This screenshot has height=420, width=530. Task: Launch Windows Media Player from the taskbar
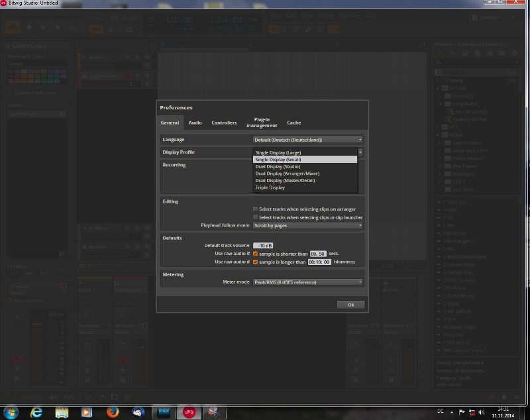[x=87, y=412]
